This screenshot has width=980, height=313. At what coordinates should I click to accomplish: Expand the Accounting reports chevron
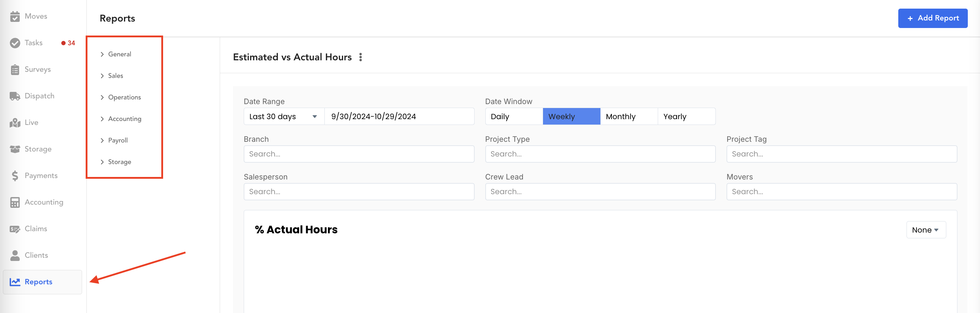click(x=102, y=119)
